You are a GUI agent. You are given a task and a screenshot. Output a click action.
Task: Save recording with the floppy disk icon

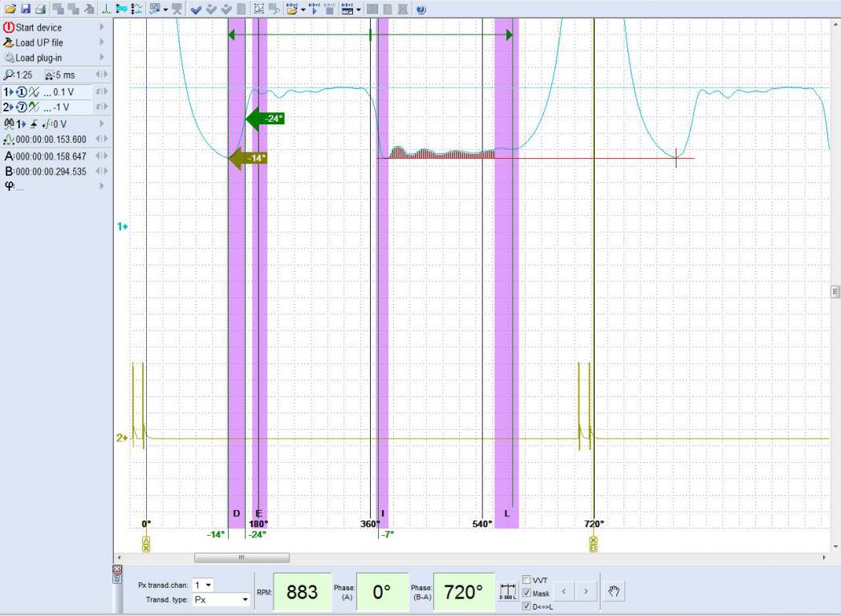point(25,9)
